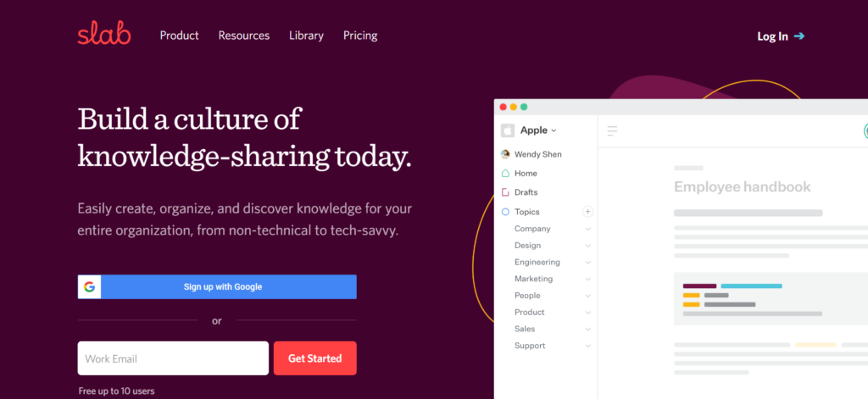This screenshot has width=868, height=399.
Task: Open the Pricing page
Action: pyautogui.click(x=360, y=36)
